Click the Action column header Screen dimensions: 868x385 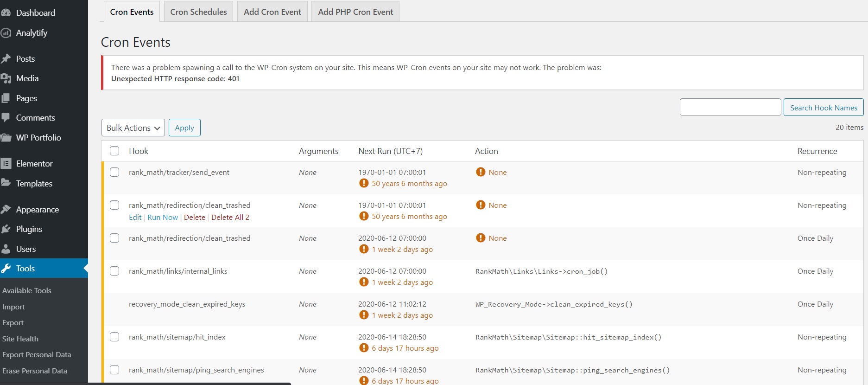tap(487, 151)
